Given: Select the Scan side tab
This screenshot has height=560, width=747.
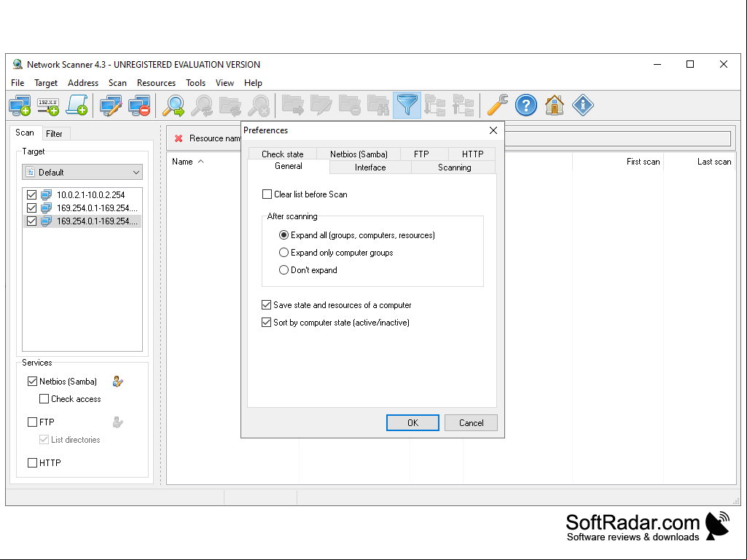Looking at the screenshot, I should [x=24, y=133].
